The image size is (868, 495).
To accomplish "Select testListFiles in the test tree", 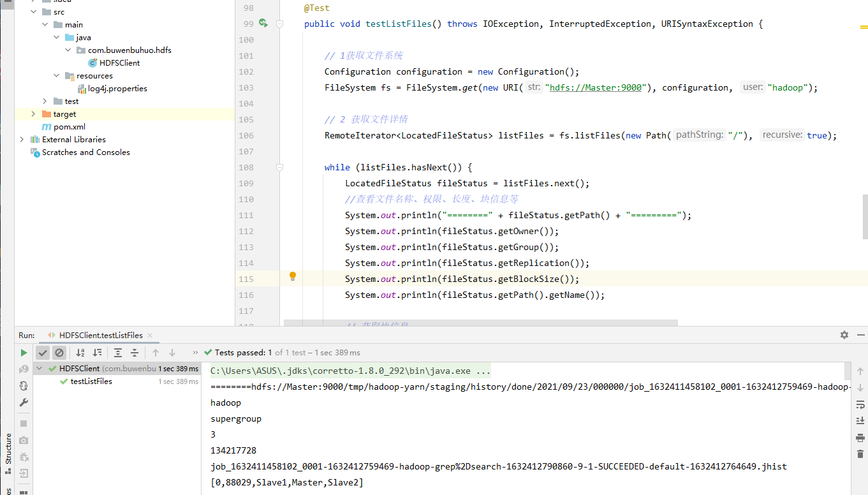I will 91,381.
